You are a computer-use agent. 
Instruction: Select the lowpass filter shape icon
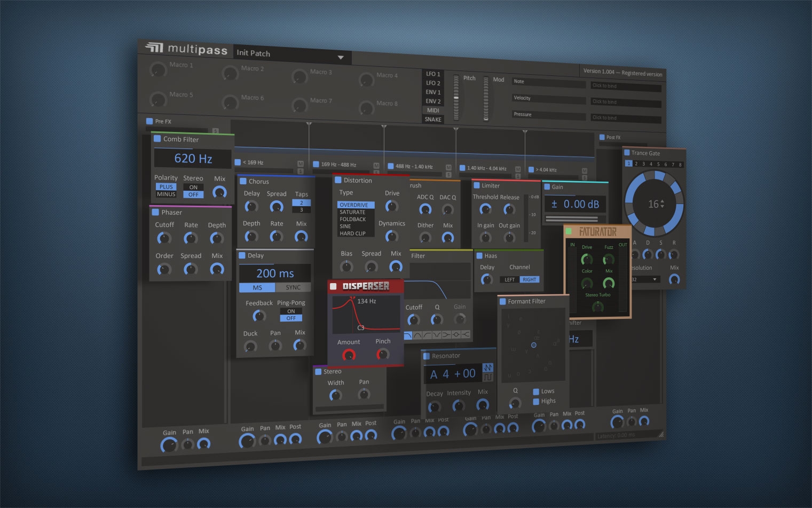click(408, 335)
